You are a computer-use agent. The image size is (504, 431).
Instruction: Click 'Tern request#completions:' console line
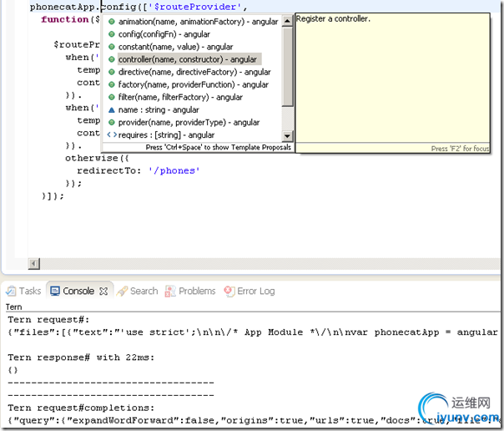[x=81, y=408]
